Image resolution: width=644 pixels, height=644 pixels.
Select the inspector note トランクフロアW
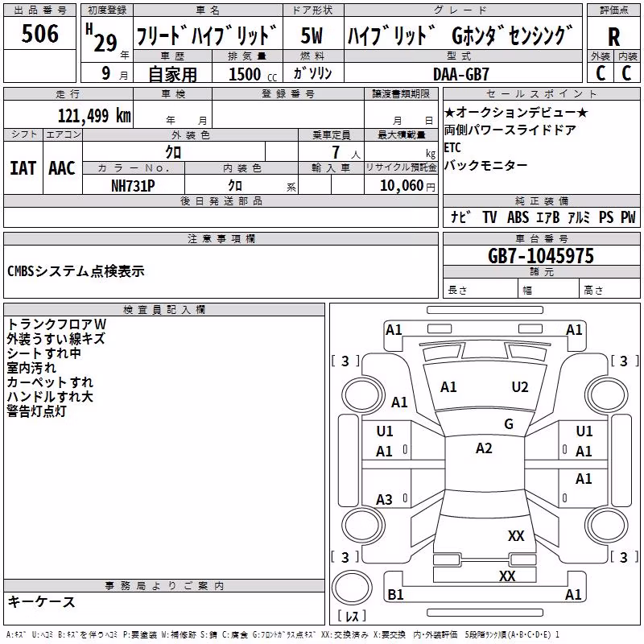(56, 324)
